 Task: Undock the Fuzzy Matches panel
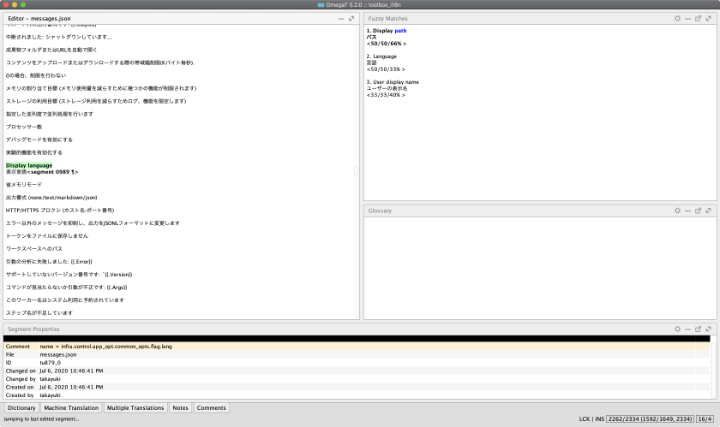click(697, 19)
